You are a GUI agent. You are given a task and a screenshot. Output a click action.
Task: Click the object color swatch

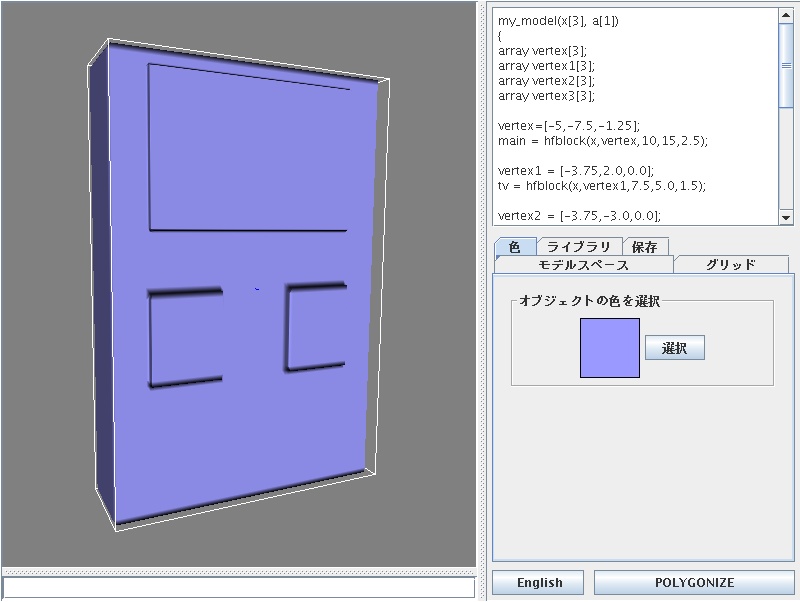(x=610, y=348)
